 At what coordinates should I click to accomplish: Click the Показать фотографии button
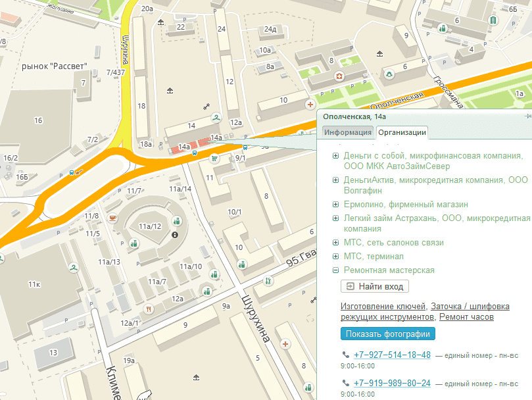point(388,334)
